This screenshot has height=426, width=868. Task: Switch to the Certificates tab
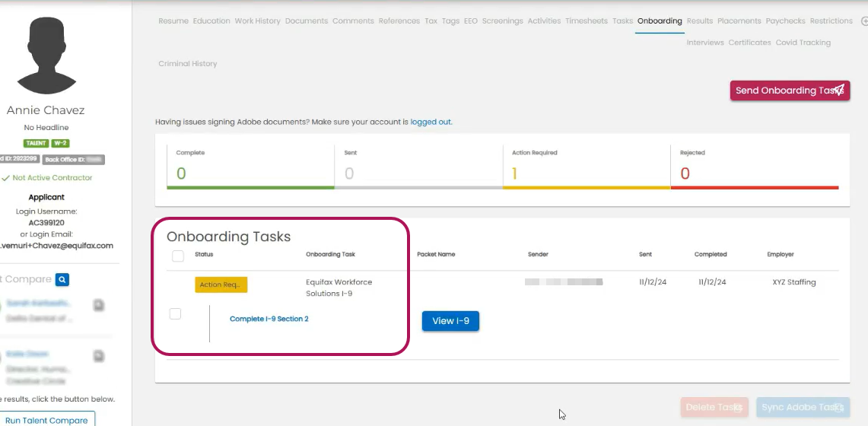pos(749,43)
